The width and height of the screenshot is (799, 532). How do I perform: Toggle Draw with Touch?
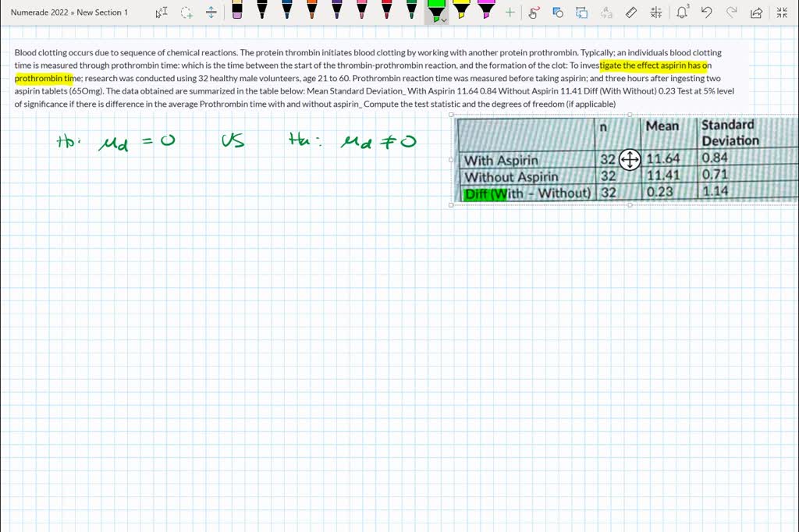[x=534, y=12]
